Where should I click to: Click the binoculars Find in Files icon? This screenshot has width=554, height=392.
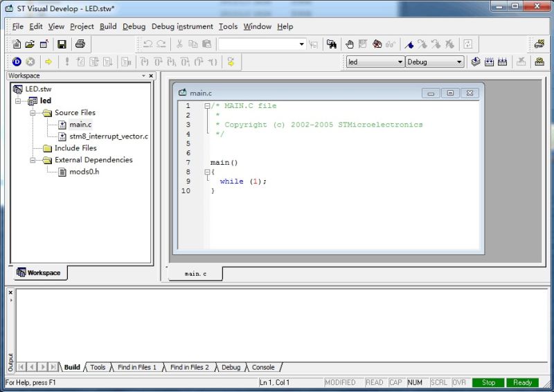click(x=332, y=44)
